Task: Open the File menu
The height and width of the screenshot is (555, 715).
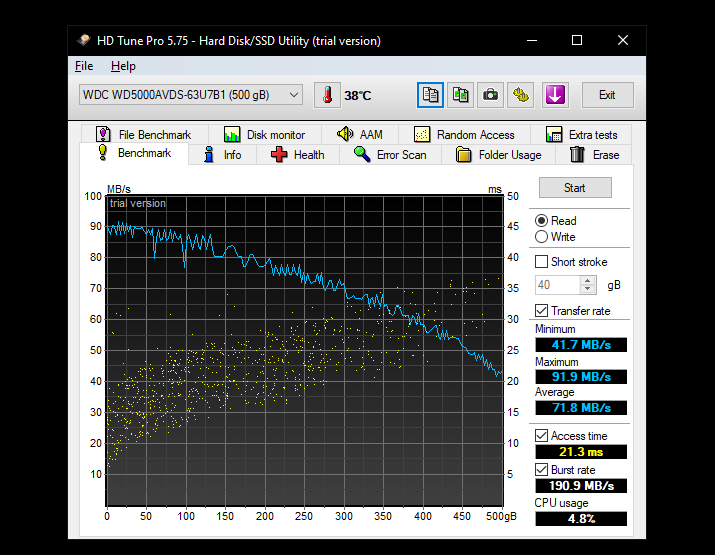Action: click(84, 66)
